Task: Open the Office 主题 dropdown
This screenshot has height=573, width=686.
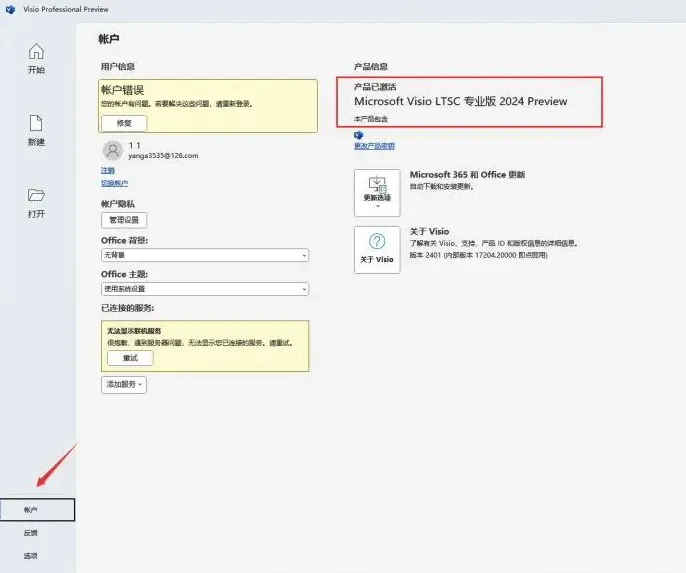Action: (205, 289)
